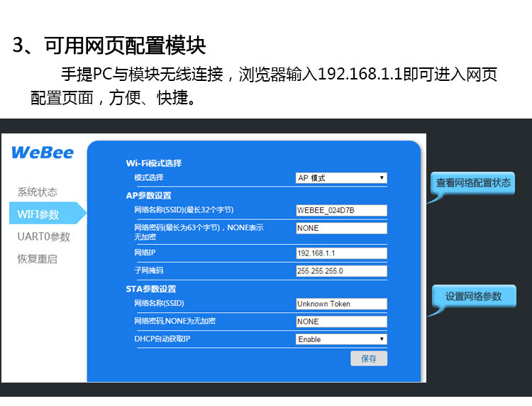
Task: Click the 查看网络配置状态 callout
Action: (x=473, y=183)
